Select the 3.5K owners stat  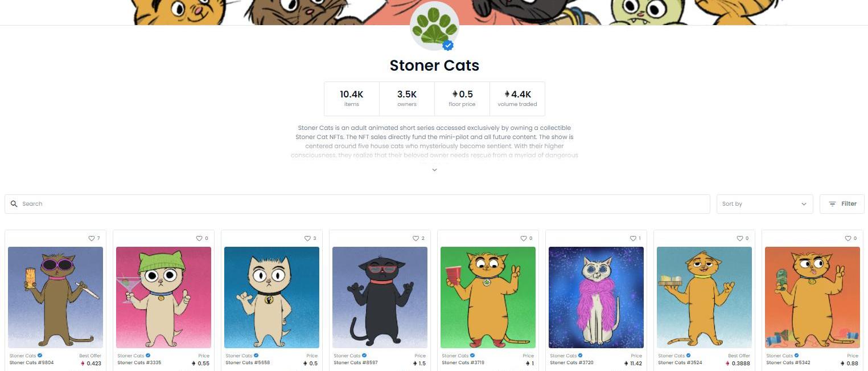click(407, 99)
